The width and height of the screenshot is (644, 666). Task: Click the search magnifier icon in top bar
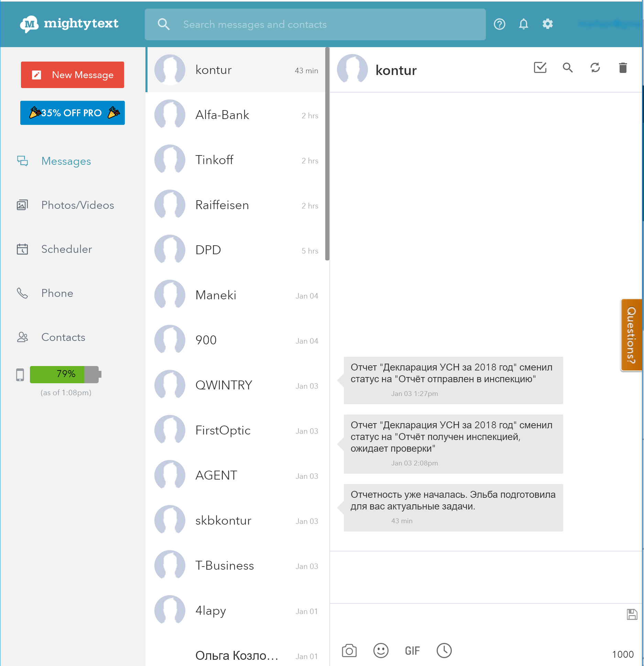(x=164, y=24)
